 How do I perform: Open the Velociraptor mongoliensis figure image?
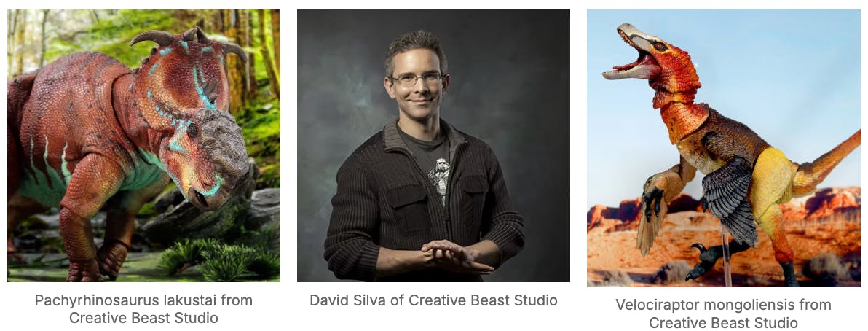tap(724, 147)
